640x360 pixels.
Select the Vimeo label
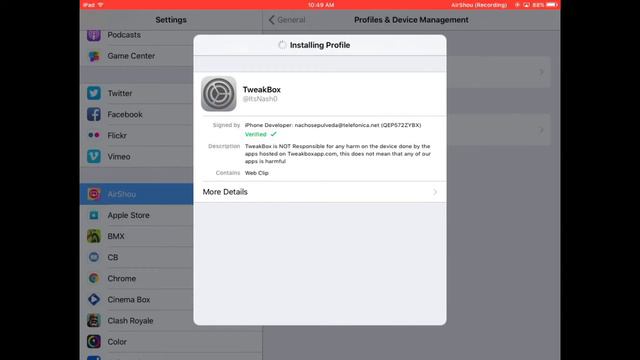coord(119,156)
